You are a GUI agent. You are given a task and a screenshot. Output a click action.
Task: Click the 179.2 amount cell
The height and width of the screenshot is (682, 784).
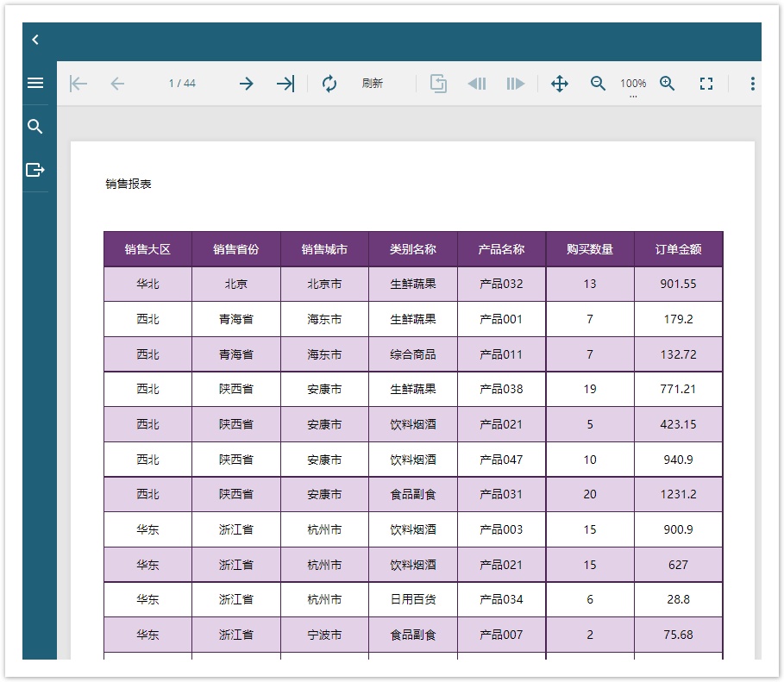tap(679, 319)
